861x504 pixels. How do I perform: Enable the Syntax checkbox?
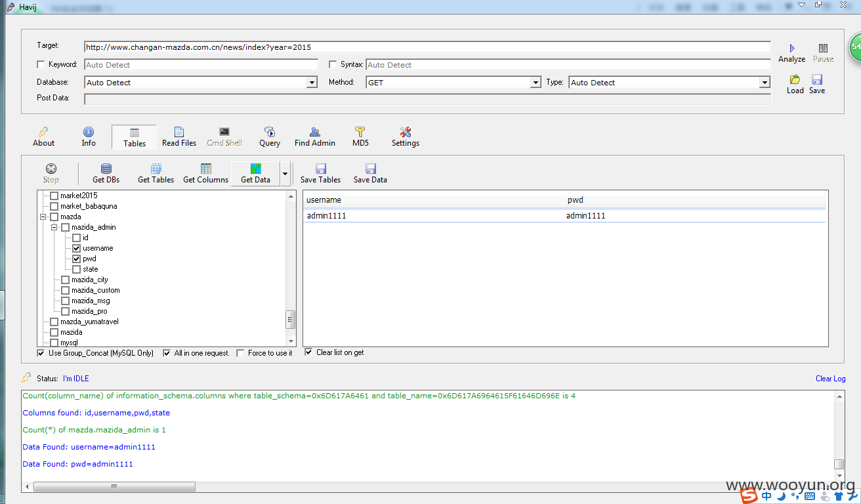333,64
